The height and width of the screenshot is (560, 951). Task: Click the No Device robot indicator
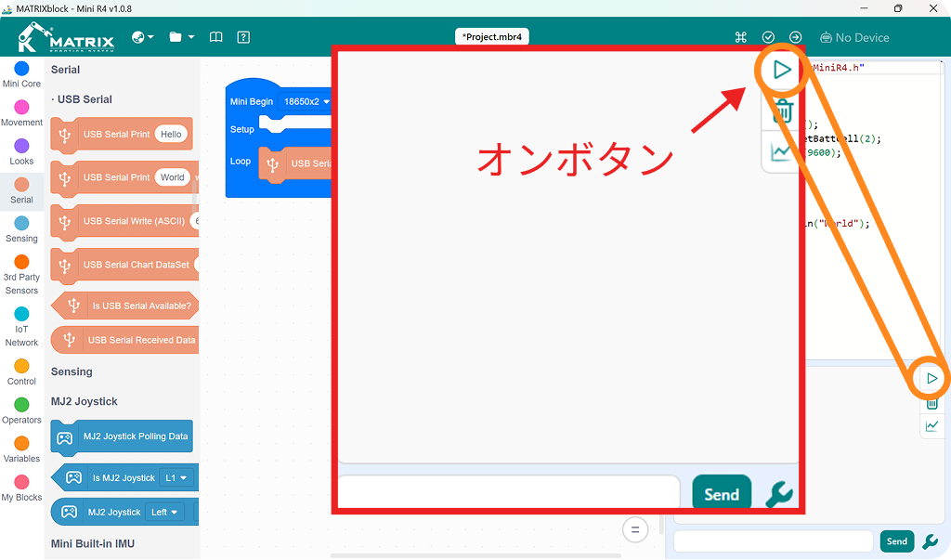(x=854, y=38)
